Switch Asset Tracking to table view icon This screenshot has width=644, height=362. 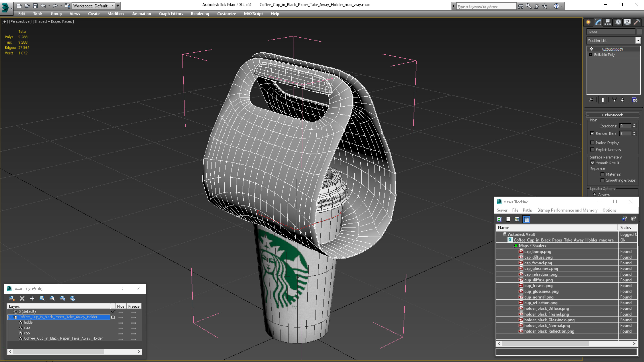[527, 219]
